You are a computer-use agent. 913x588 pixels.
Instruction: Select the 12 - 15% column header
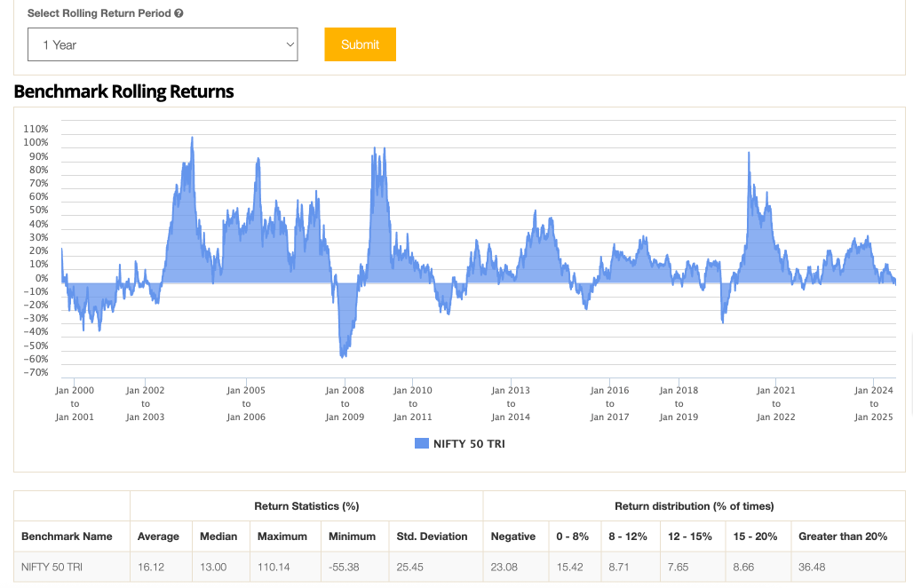point(689,536)
